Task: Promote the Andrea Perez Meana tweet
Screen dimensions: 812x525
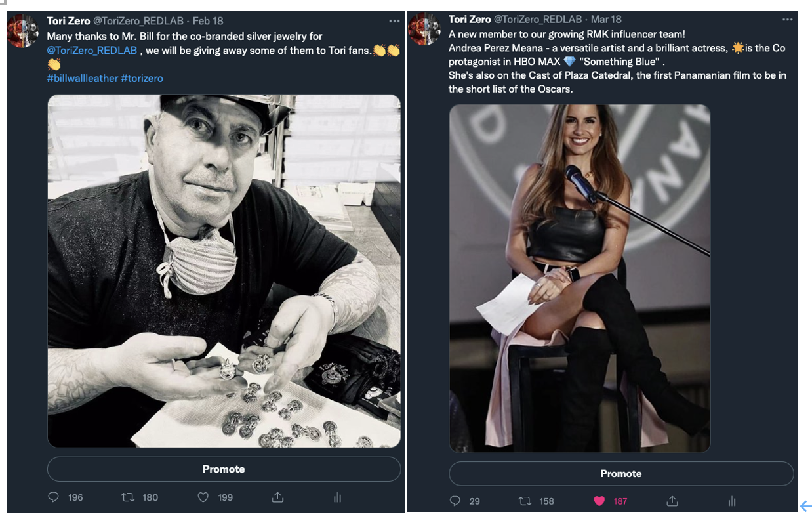Action: (620, 474)
